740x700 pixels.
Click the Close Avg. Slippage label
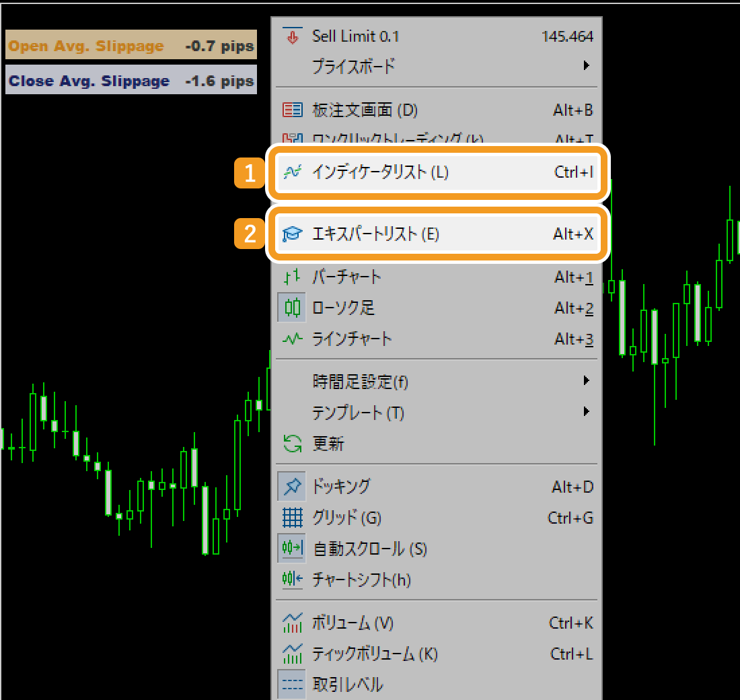(x=89, y=81)
